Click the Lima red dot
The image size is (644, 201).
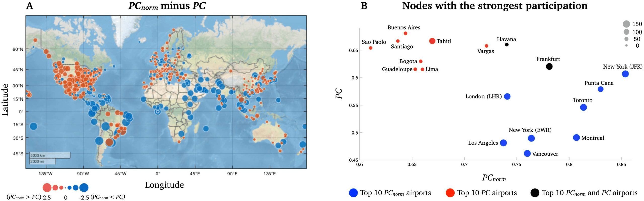pos(422,69)
